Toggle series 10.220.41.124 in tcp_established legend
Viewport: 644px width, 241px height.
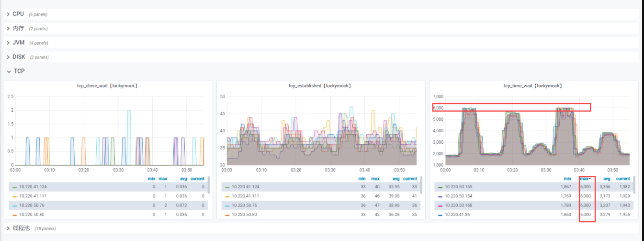[x=245, y=187]
